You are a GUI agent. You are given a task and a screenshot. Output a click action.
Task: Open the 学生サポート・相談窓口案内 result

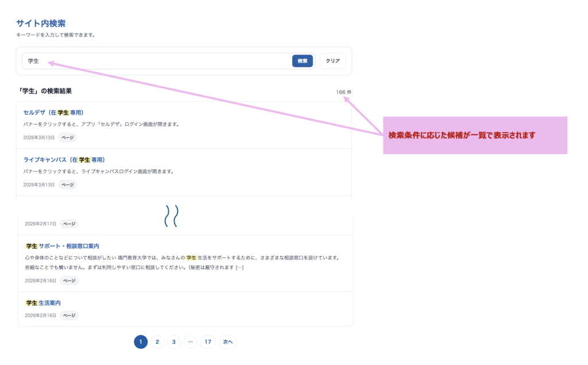(63, 246)
